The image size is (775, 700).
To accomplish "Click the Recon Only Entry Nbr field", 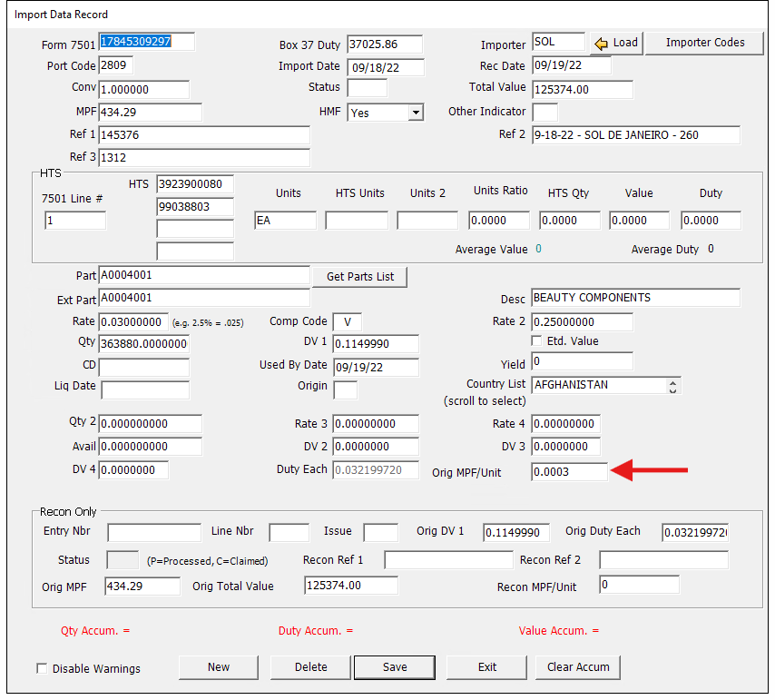I will [154, 533].
